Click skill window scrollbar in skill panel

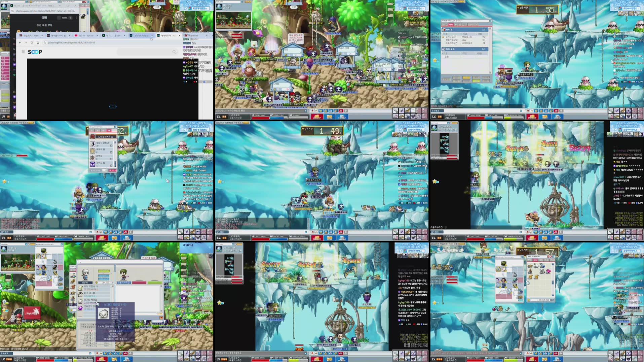(x=115, y=154)
